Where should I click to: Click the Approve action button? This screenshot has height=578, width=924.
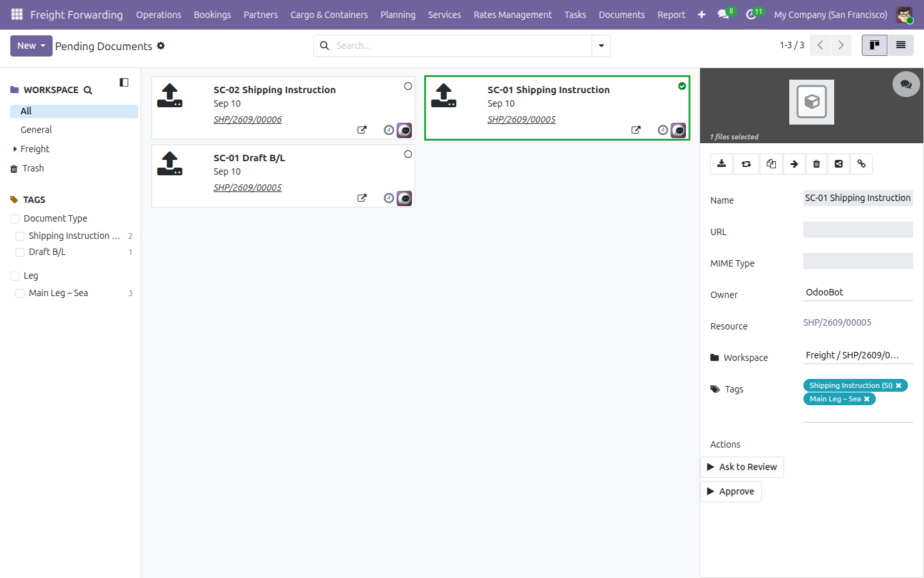coord(730,491)
